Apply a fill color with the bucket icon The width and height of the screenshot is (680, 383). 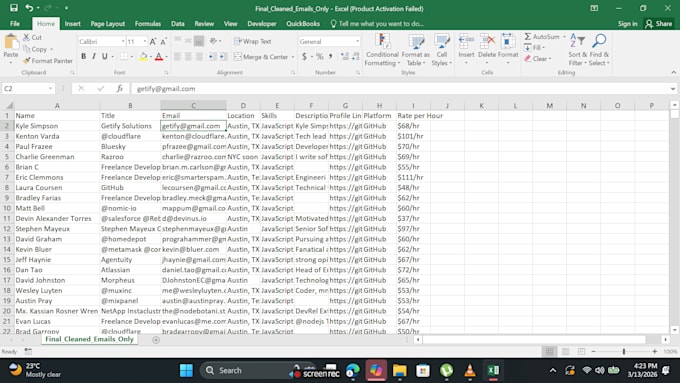143,56
